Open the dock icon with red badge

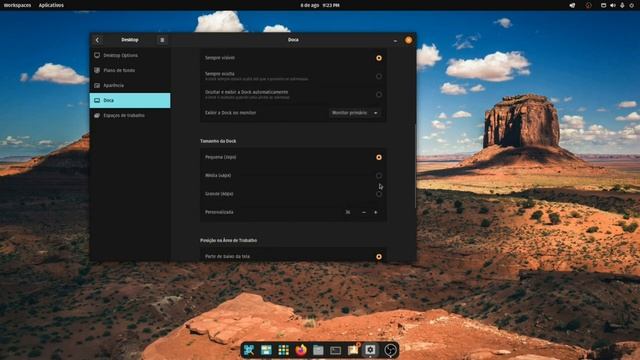click(353, 350)
